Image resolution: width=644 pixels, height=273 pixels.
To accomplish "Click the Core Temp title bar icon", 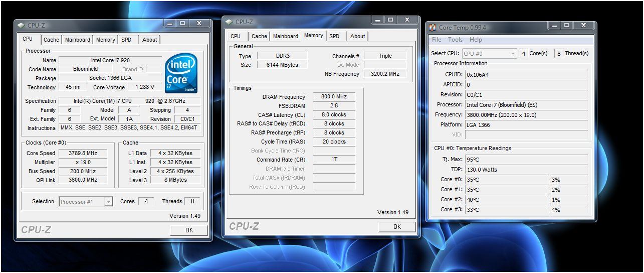I will click(432, 27).
